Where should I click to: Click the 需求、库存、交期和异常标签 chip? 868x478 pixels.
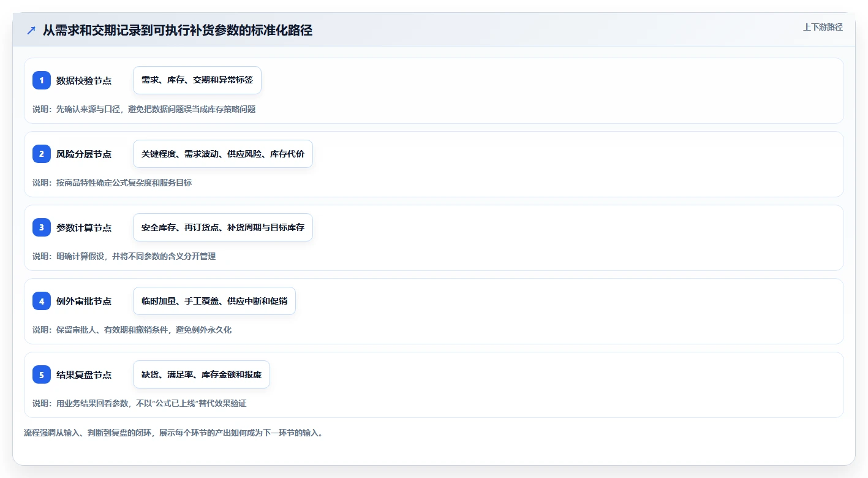[197, 80]
